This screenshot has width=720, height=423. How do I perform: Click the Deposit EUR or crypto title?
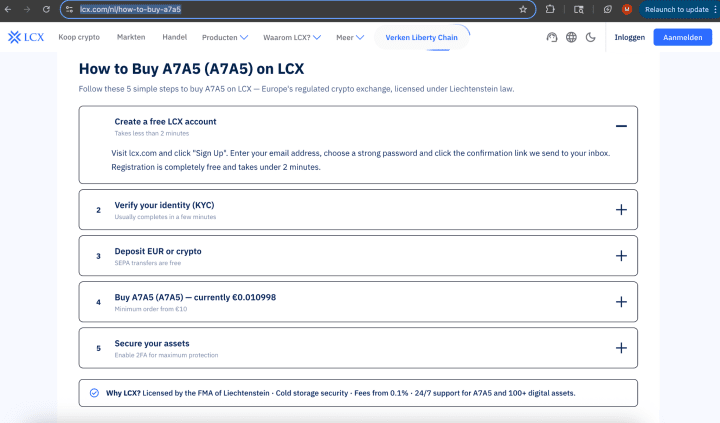pos(158,251)
